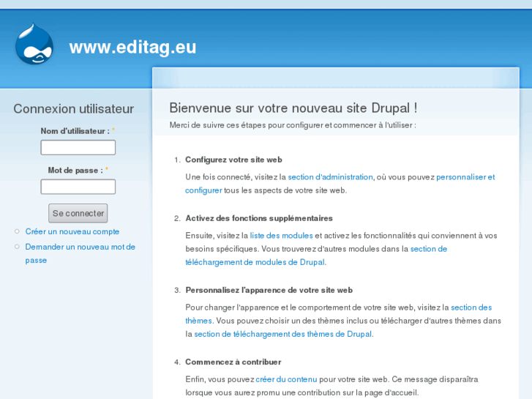Focus the Mot de passe input field
Image resolution: width=532 pixels, height=399 pixels.
[x=78, y=187]
